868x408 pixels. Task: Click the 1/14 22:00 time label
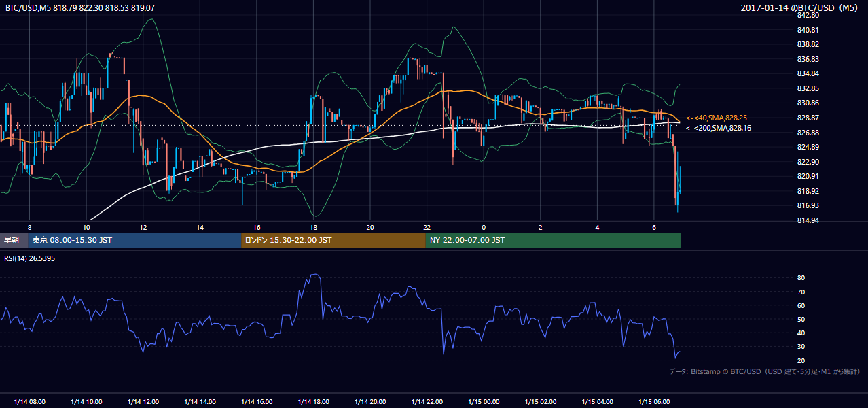click(427, 401)
